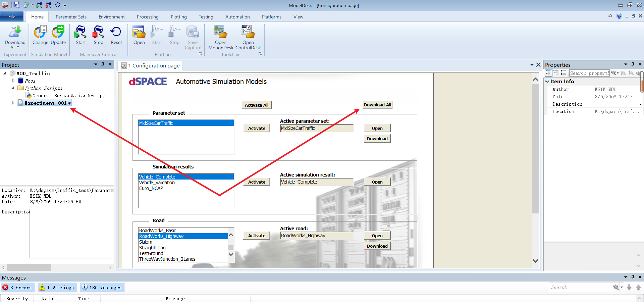Viewport: 644px width, 302px height.
Task: Open plotting from the ribbon
Action: [139, 35]
